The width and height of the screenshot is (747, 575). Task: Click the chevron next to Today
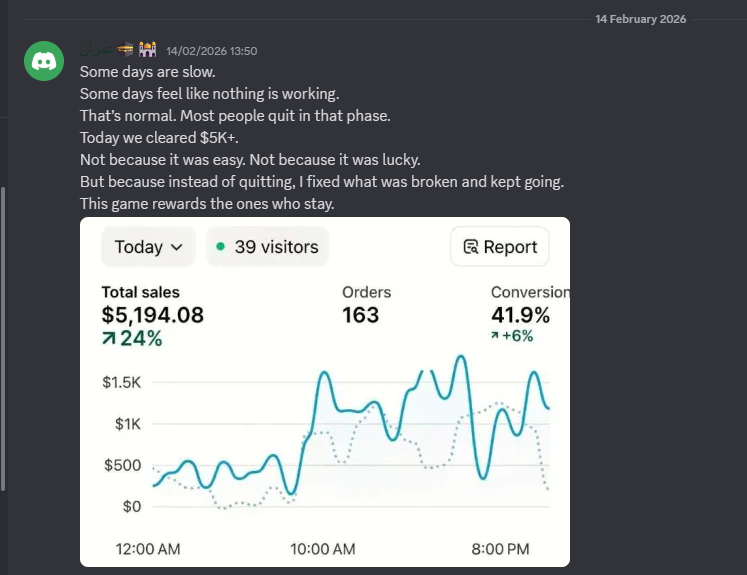click(x=177, y=247)
